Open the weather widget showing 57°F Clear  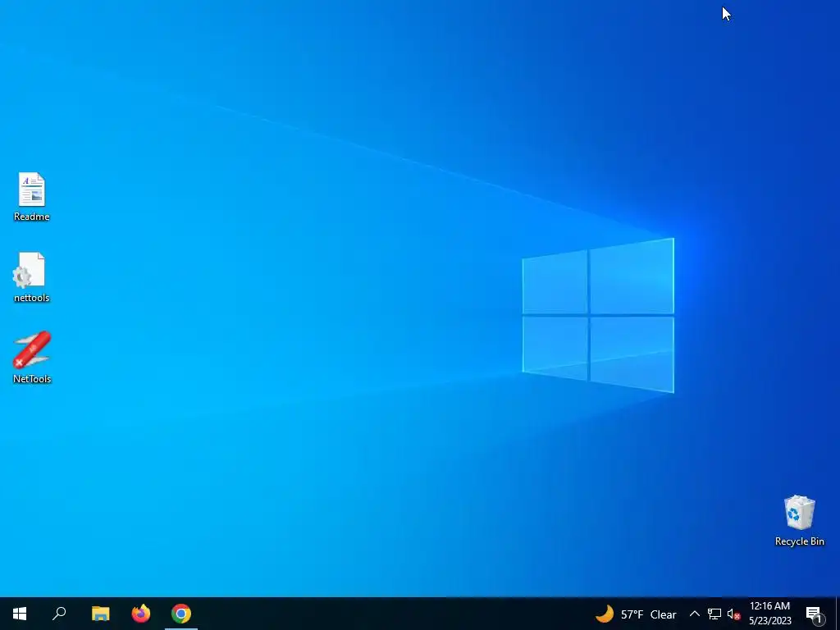[636, 614]
